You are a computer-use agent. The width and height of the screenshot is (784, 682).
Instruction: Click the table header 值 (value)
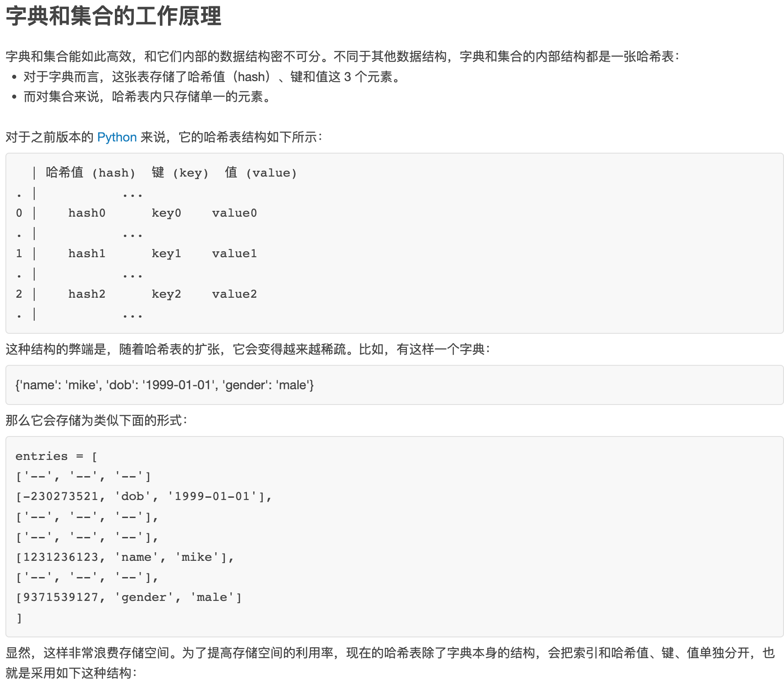coord(260,173)
